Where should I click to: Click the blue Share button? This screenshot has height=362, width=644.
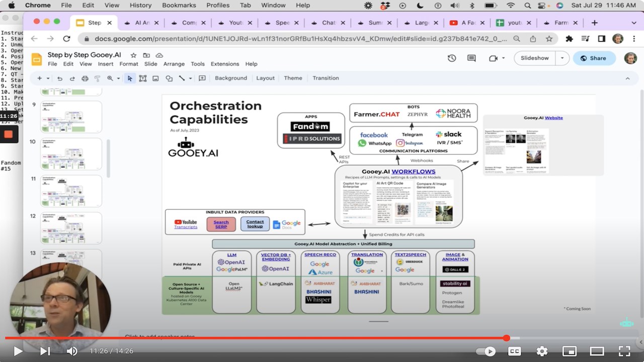(594, 58)
